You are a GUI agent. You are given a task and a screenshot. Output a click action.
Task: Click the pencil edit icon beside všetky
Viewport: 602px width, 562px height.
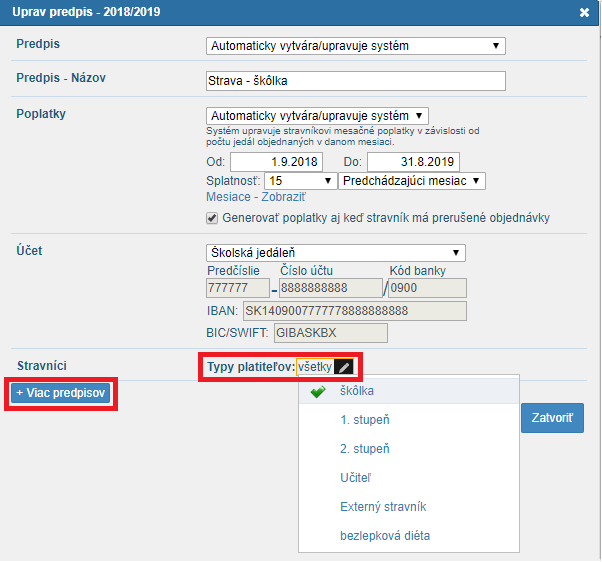(344, 367)
